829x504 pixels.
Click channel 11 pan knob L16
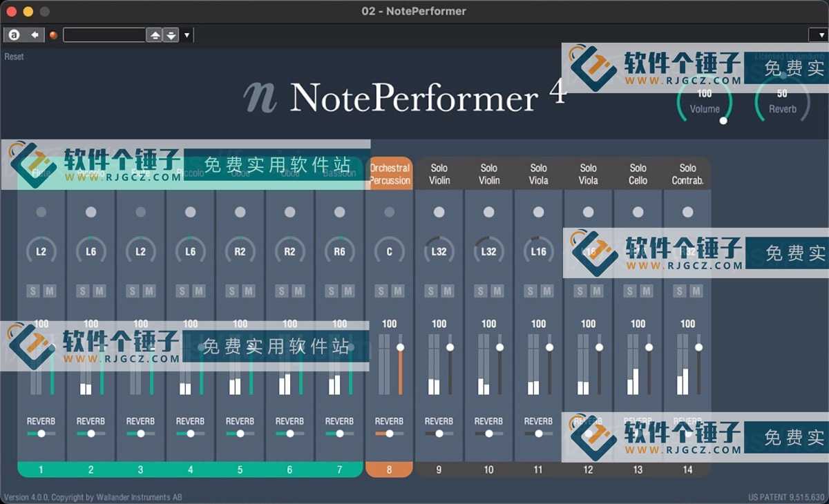coord(539,251)
